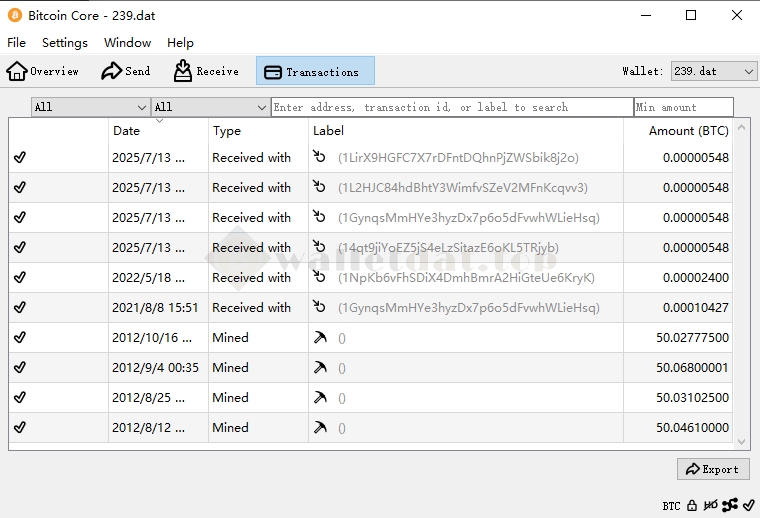Expand the transaction type filter dropdown
Screen dimensions: 760x518
210,107
